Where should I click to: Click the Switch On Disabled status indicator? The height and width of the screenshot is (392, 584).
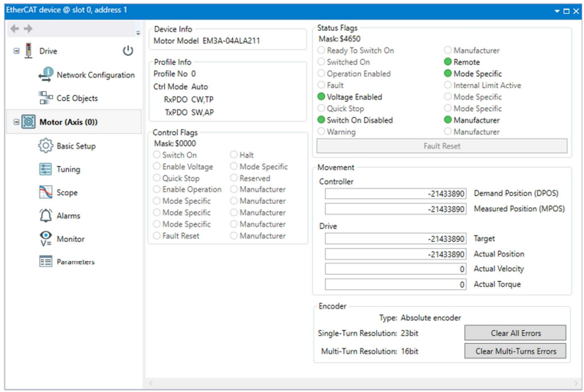(x=321, y=119)
